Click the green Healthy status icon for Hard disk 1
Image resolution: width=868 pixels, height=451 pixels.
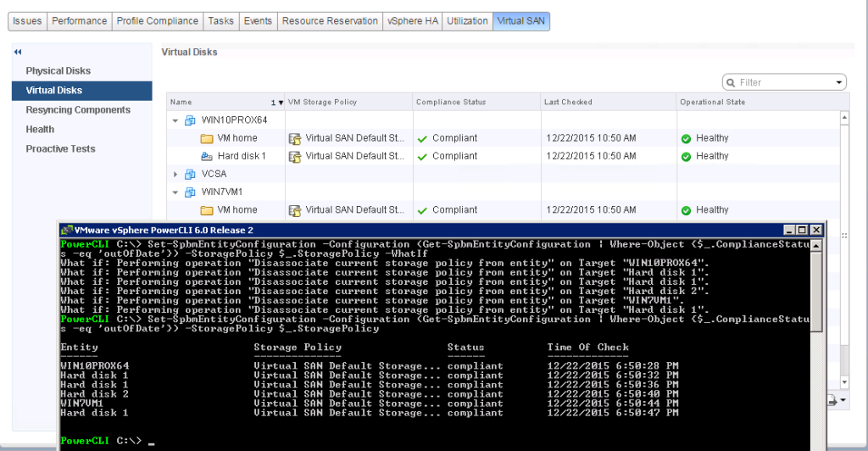pos(686,156)
